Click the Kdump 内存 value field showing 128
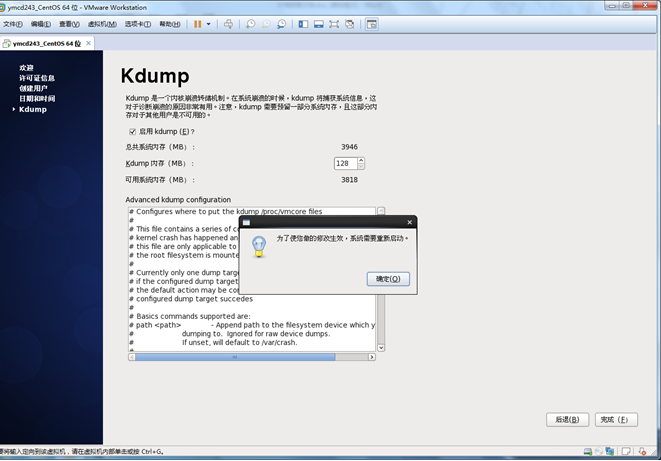This screenshot has height=461, width=661. pos(345,163)
